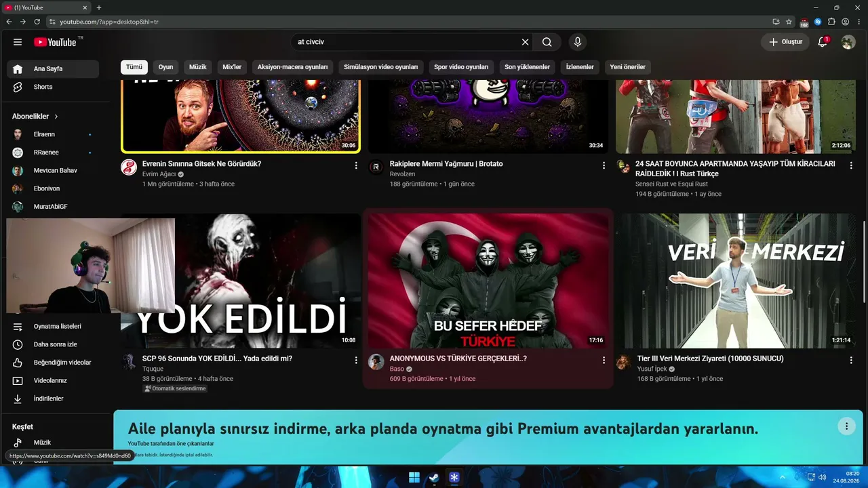Start voice search with the microphone
Screen dimensions: 868x488
(x=578, y=42)
